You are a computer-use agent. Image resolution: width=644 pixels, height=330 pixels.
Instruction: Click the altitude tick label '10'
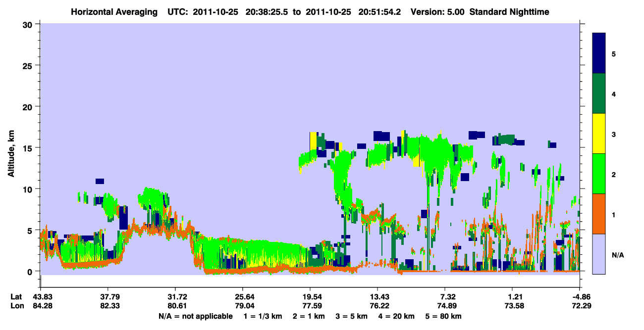[29, 189]
